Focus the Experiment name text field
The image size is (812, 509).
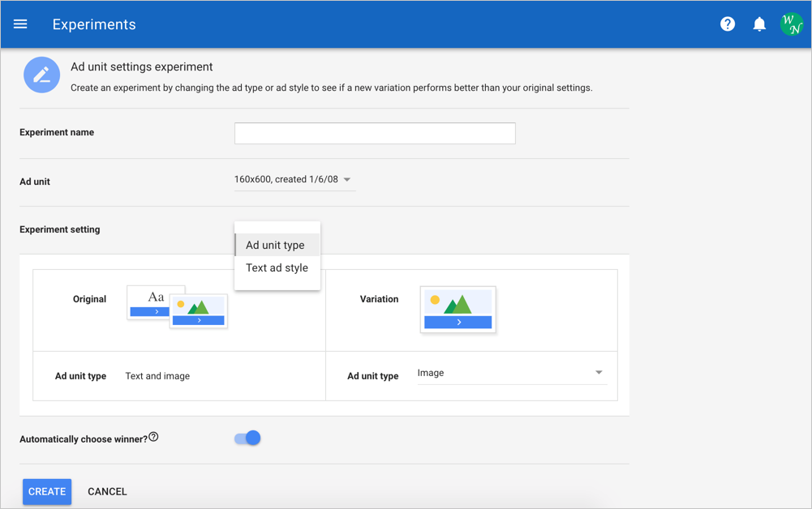tap(375, 133)
